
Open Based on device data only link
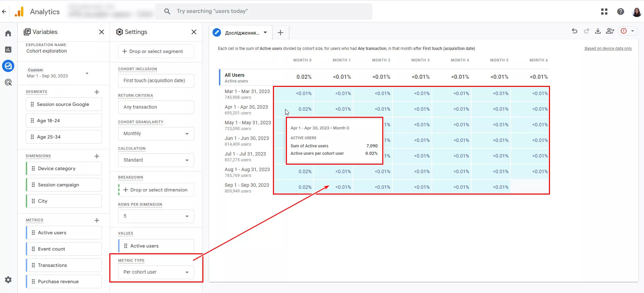(608, 49)
